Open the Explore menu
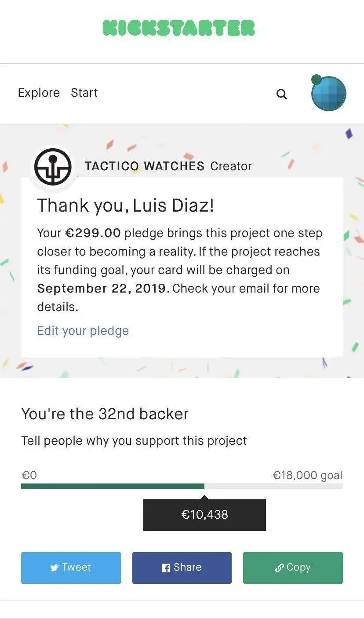The image size is (364, 619). [x=39, y=93]
